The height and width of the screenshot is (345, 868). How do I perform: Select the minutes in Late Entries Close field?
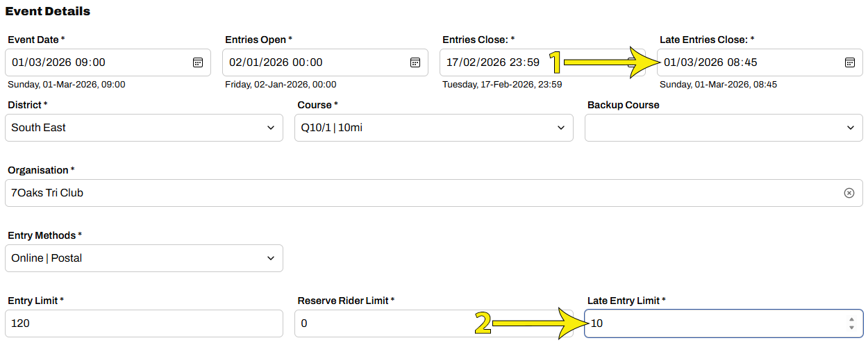pyautogui.click(x=750, y=62)
